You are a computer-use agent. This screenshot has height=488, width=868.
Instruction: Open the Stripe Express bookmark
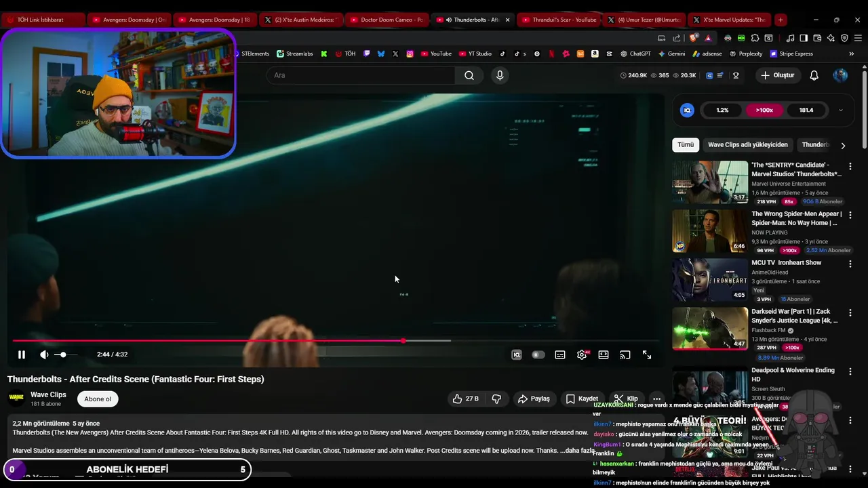click(x=791, y=54)
